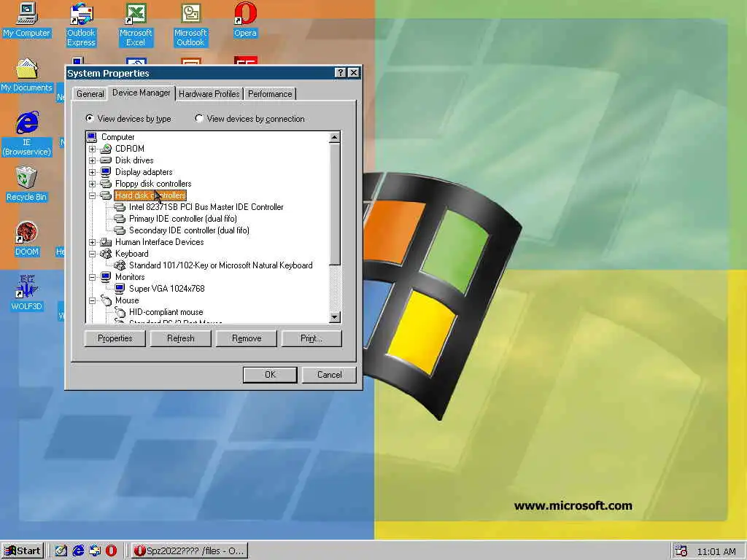The width and height of the screenshot is (747, 560).
Task: Click the Refresh button
Action: click(181, 338)
